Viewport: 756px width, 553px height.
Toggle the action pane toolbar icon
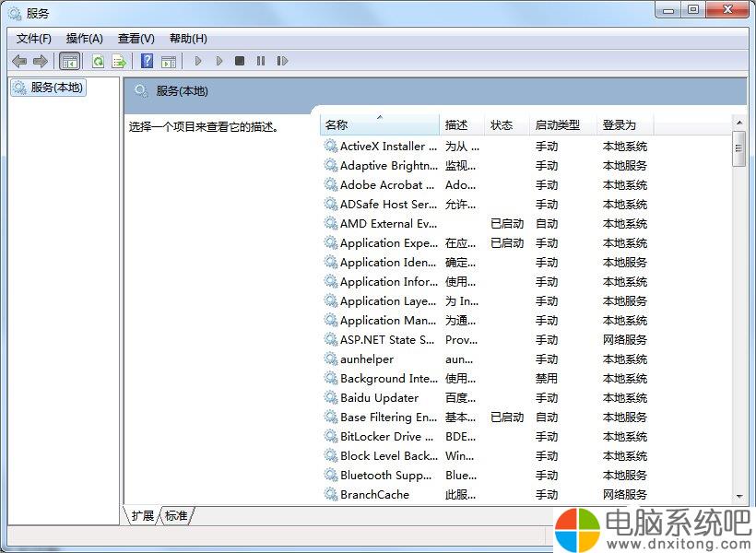(169, 61)
